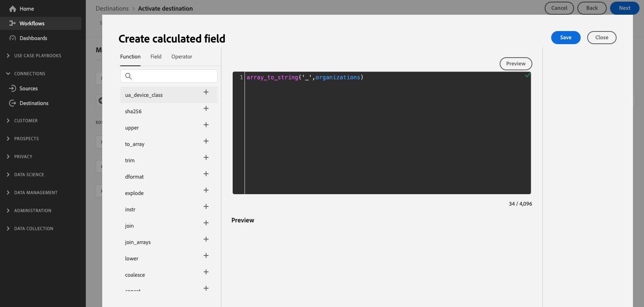Expand the Data Management section
644x307 pixels.
click(8, 193)
